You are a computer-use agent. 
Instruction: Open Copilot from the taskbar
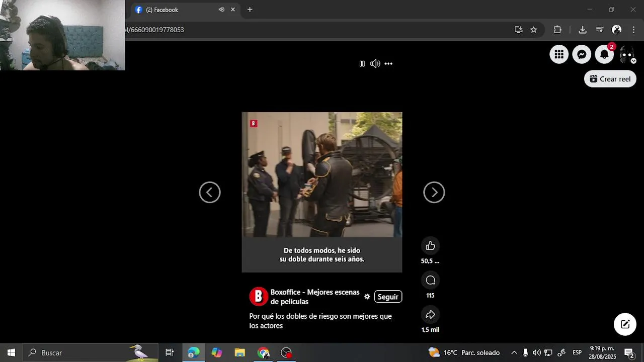tap(217, 352)
